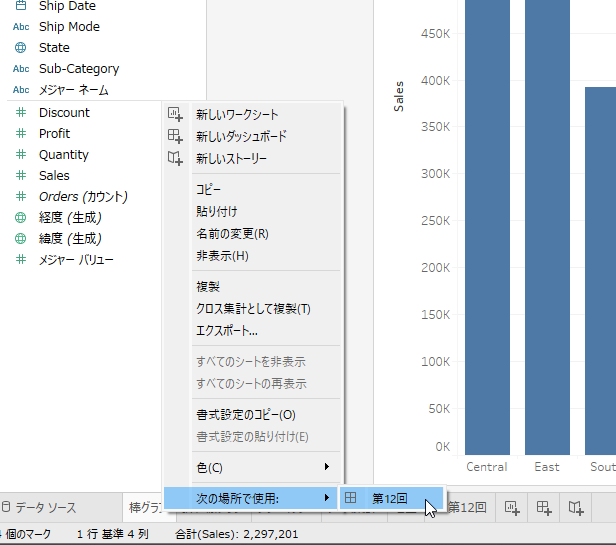616x545 pixels.
Task: Click the number icon beside Discount field
Action: pyautogui.click(x=20, y=113)
